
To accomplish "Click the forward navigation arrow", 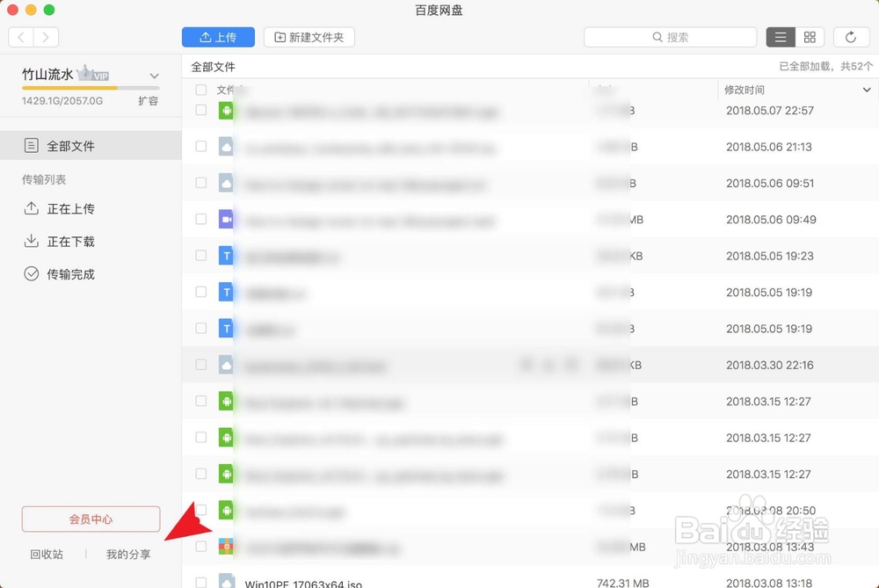I will coord(46,37).
